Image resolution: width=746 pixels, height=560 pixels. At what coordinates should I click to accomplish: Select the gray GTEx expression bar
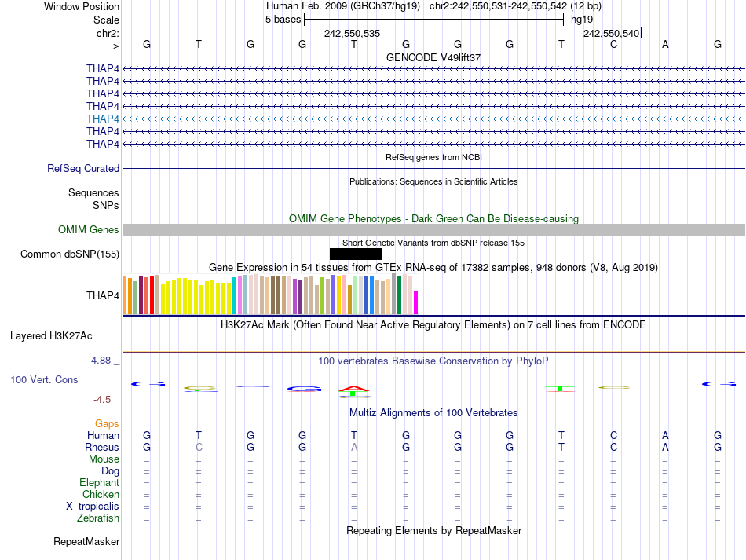[x=394, y=294]
